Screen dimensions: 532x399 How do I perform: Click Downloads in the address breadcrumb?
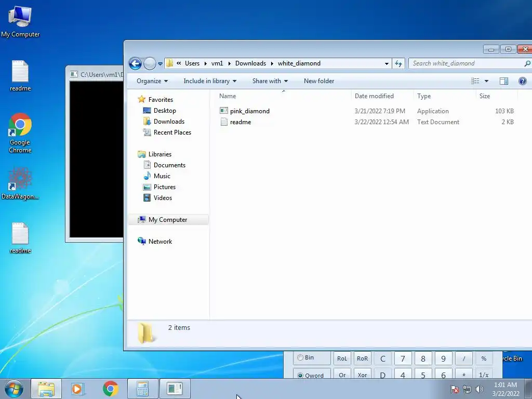[251, 63]
